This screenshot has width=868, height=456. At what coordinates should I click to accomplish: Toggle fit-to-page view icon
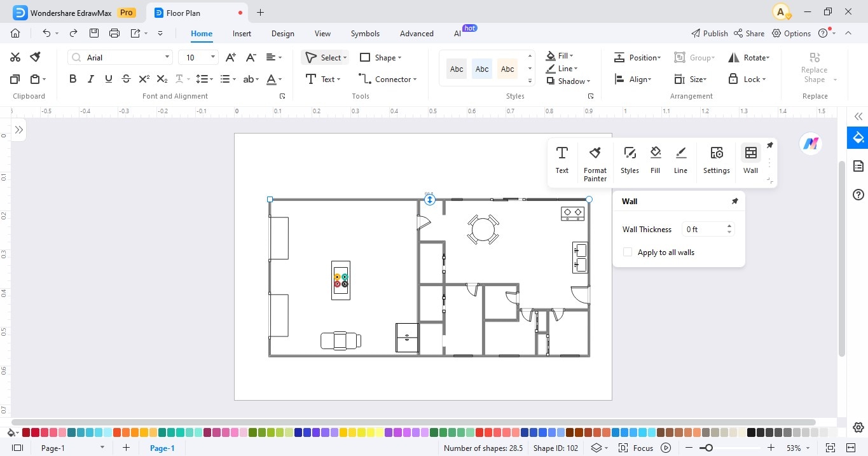coord(830,448)
